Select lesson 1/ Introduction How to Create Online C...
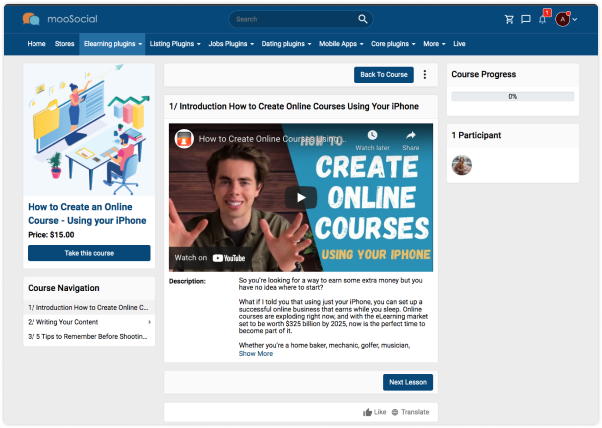602x428 pixels. point(88,307)
